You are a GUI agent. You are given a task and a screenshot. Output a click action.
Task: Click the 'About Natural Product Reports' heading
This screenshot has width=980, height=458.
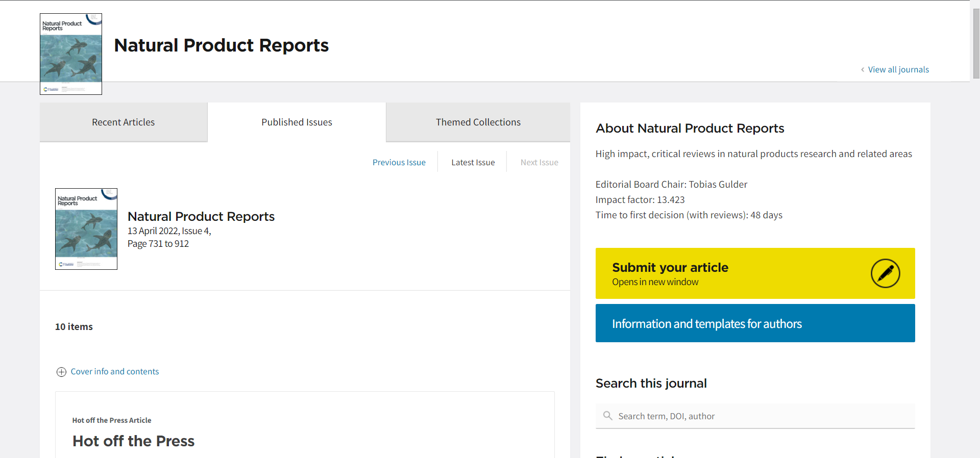[x=690, y=128]
